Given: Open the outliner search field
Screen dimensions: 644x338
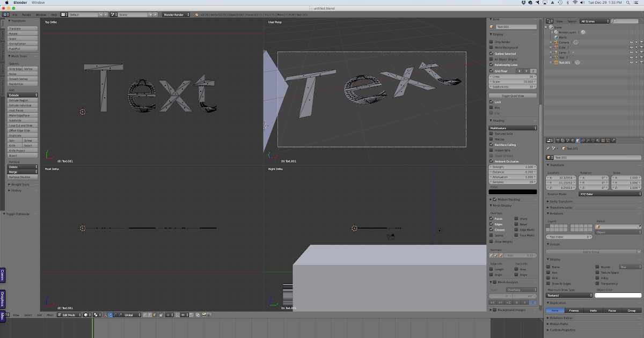Looking at the screenshot, I should [625, 21].
